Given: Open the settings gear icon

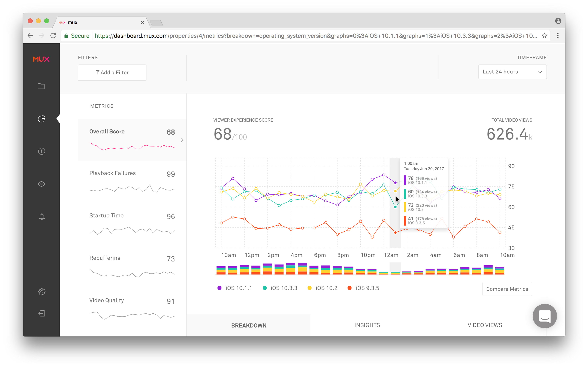Looking at the screenshot, I should (x=42, y=292).
